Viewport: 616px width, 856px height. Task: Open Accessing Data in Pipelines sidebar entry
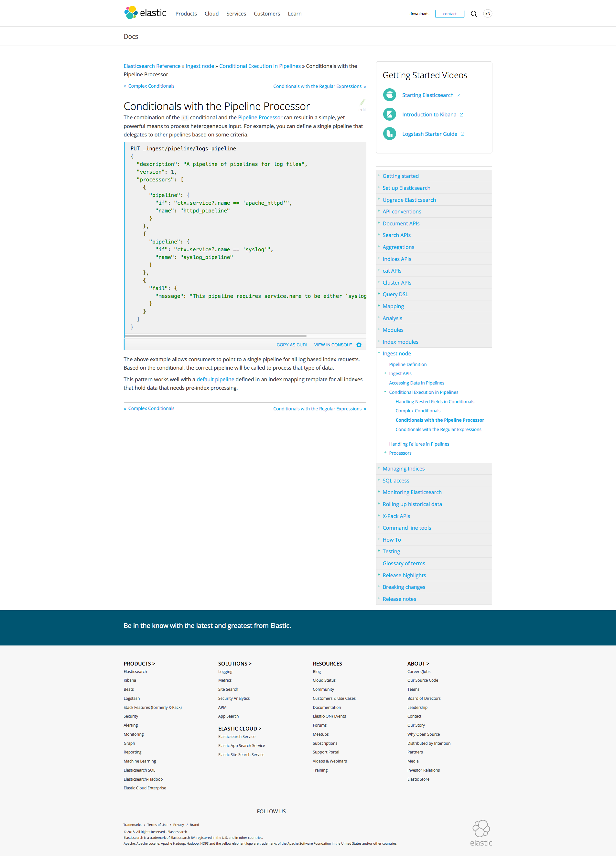coord(416,383)
